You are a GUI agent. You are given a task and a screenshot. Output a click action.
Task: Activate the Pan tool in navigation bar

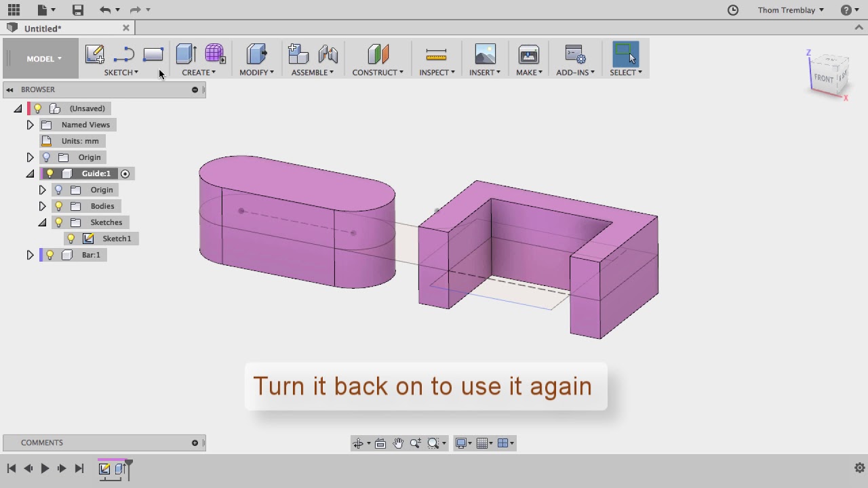397,443
